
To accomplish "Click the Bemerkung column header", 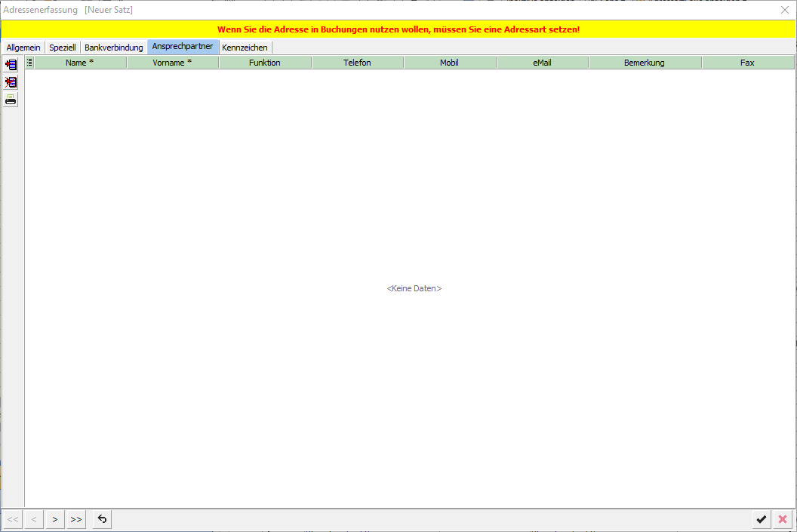I will pyautogui.click(x=645, y=63).
